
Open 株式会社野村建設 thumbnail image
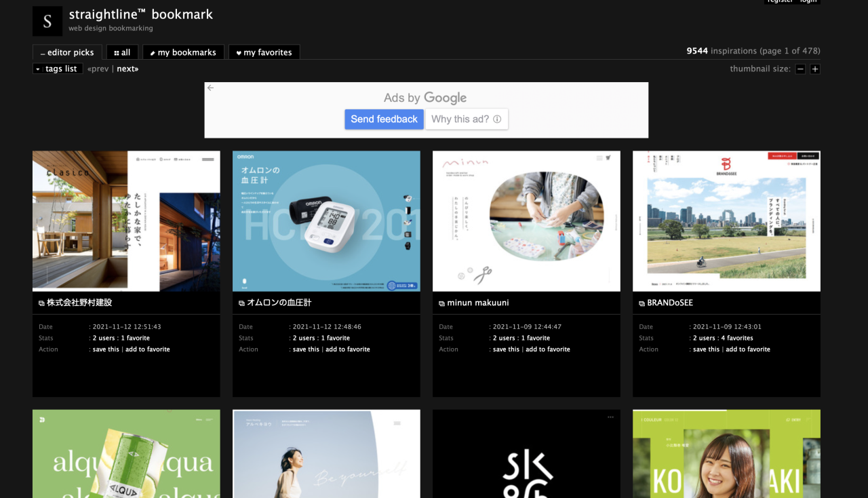[126, 221]
